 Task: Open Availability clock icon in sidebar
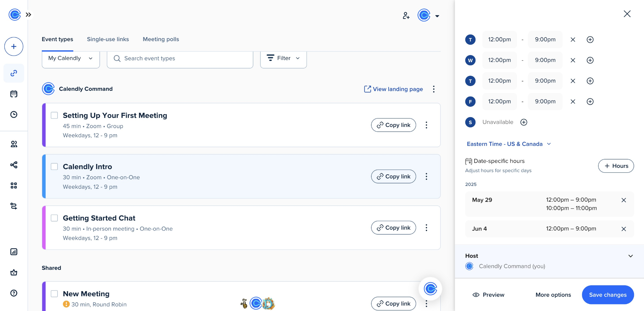tap(14, 114)
